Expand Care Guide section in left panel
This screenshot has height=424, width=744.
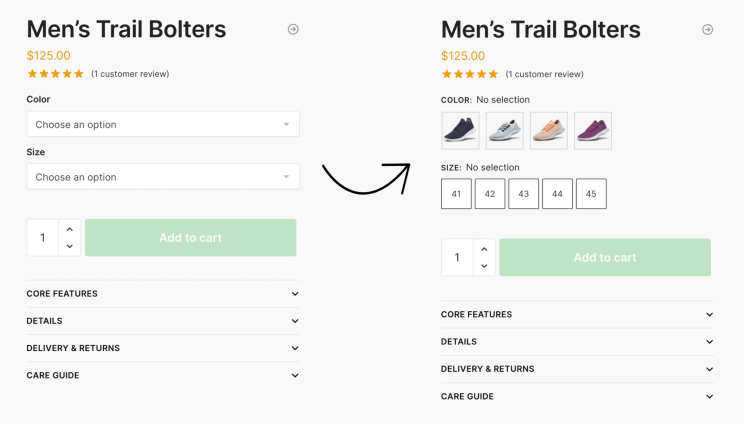tap(163, 375)
